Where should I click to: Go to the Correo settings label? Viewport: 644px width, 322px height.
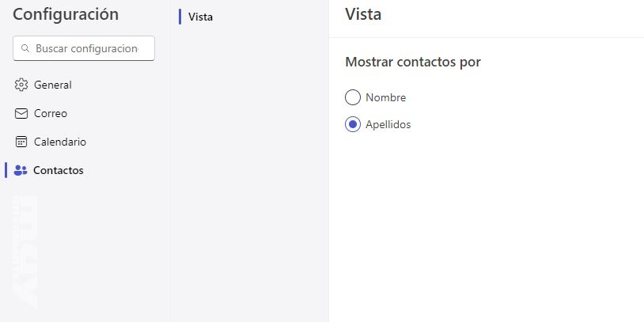[51, 113]
